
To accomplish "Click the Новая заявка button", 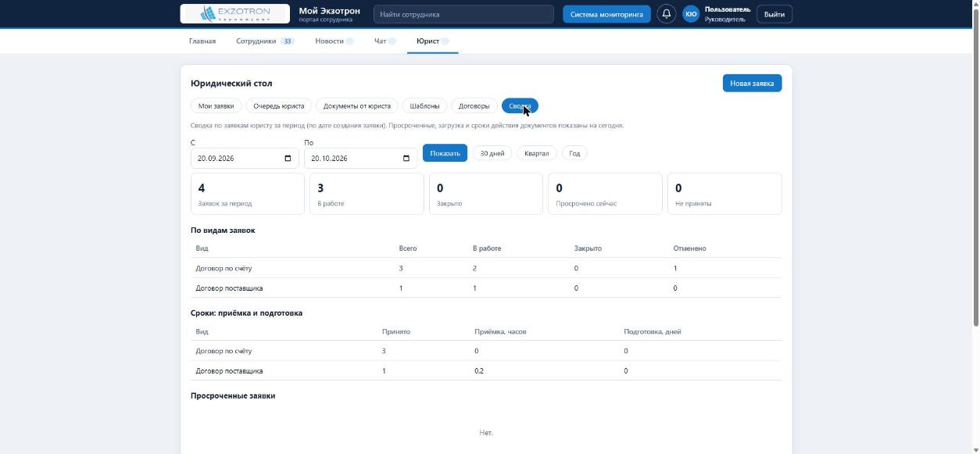I will click(x=752, y=84).
